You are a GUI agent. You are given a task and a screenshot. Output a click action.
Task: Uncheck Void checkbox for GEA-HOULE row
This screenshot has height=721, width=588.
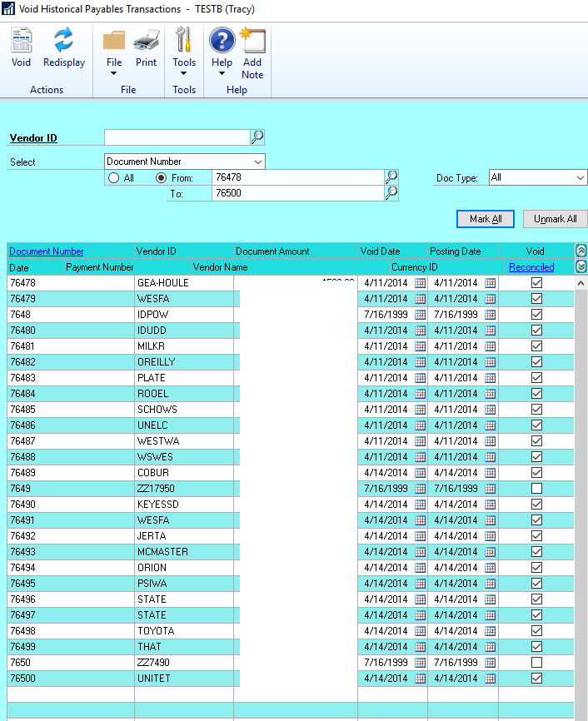point(536,283)
